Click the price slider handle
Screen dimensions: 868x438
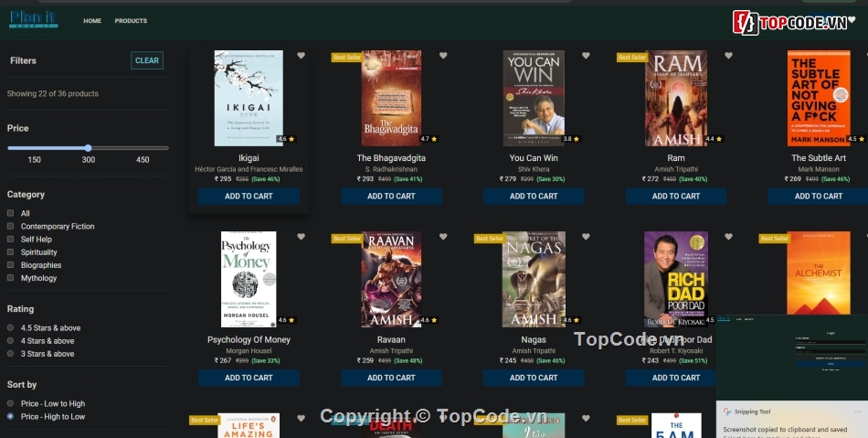pos(88,148)
